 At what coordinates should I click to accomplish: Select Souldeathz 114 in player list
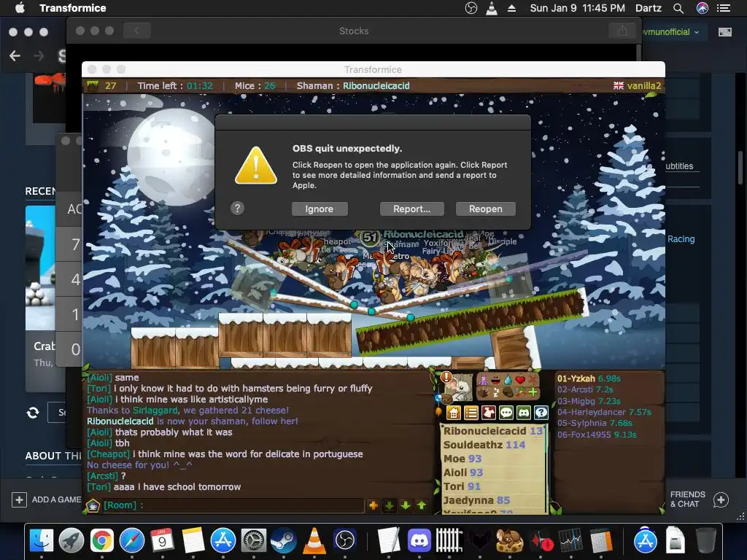pos(484,445)
